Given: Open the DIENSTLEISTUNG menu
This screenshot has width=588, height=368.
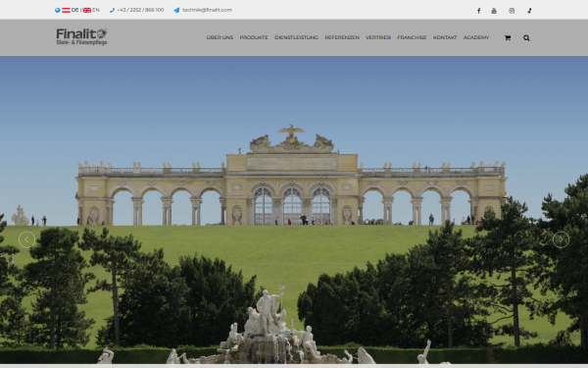Looking at the screenshot, I should point(296,37).
